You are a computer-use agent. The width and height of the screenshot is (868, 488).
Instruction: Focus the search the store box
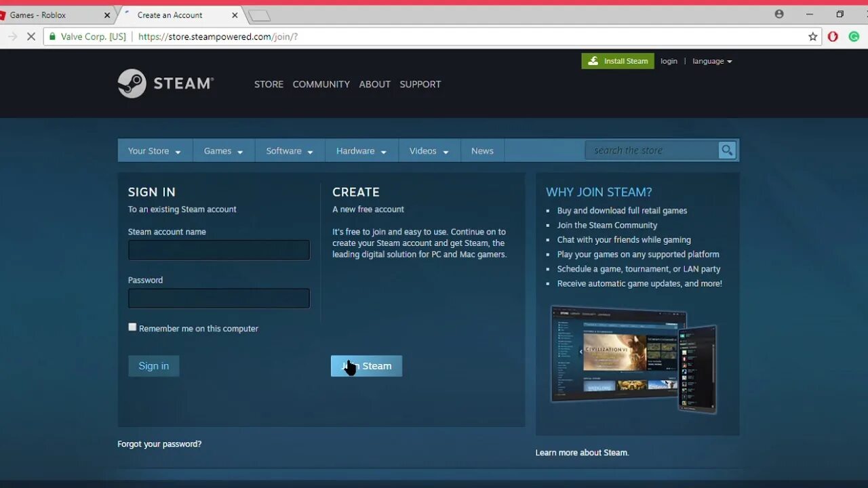pyautogui.click(x=652, y=150)
